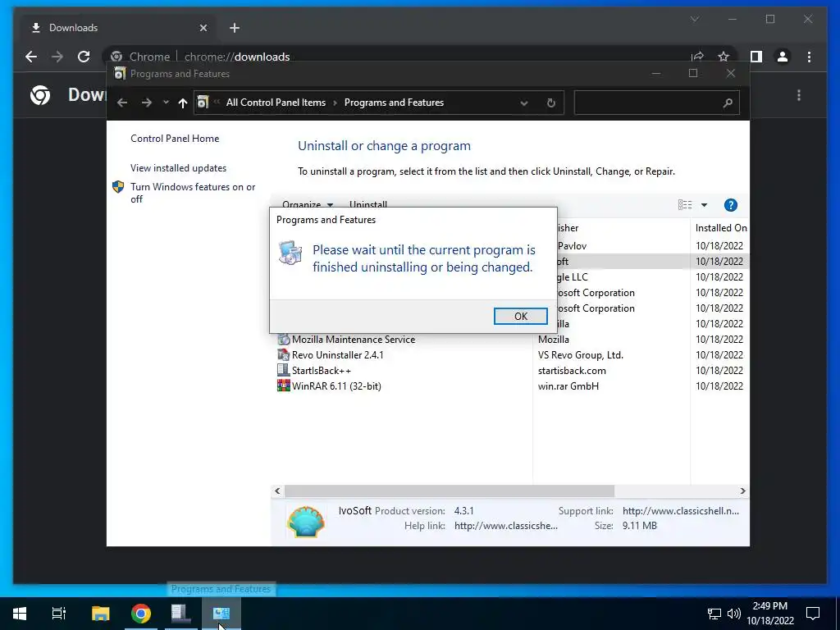Expand the address bar history dropdown
Image resolution: width=840 pixels, height=630 pixels.
coord(524,103)
